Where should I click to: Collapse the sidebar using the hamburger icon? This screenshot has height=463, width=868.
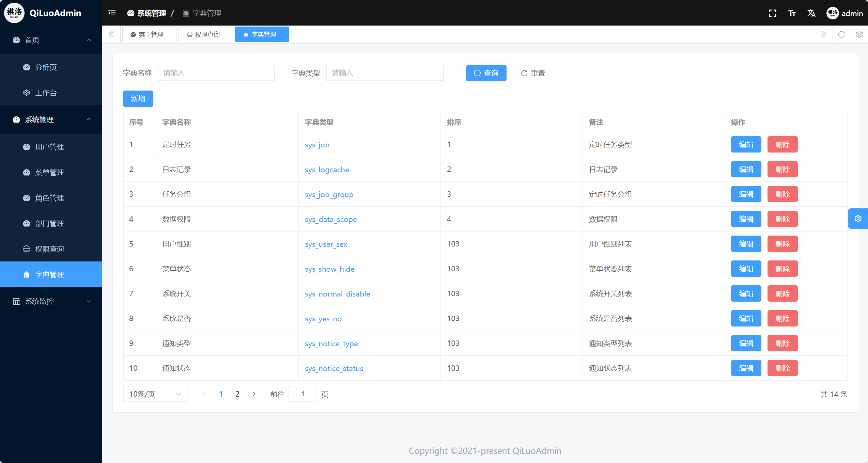(112, 13)
